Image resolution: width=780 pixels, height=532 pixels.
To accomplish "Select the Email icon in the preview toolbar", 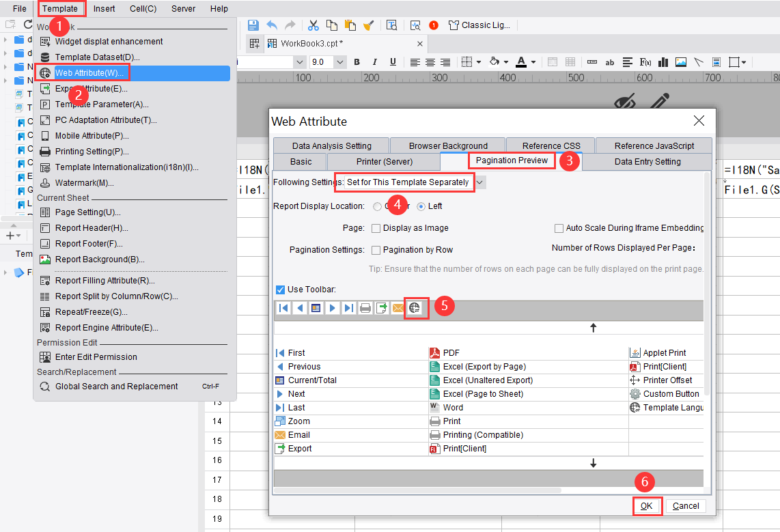I will pos(397,307).
